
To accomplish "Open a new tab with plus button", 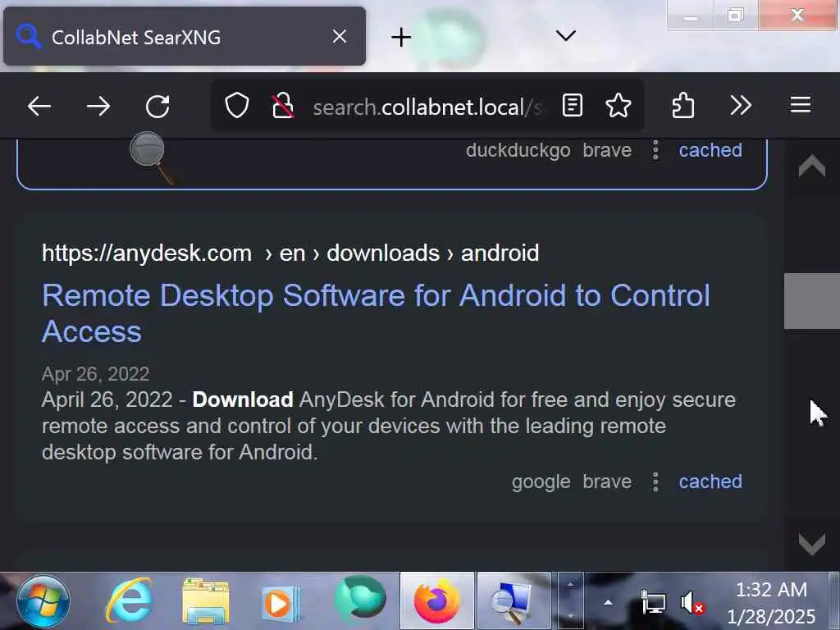I will 400,38.
